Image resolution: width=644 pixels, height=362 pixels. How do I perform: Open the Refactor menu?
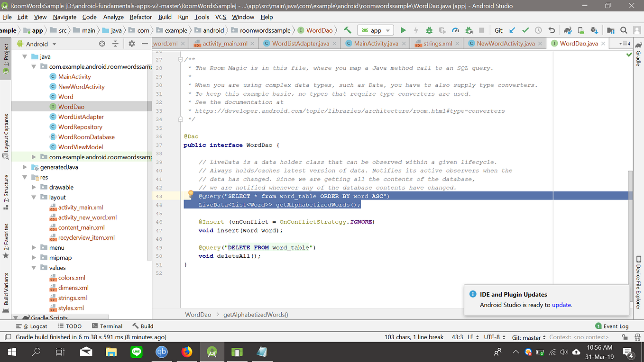[140, 17]
